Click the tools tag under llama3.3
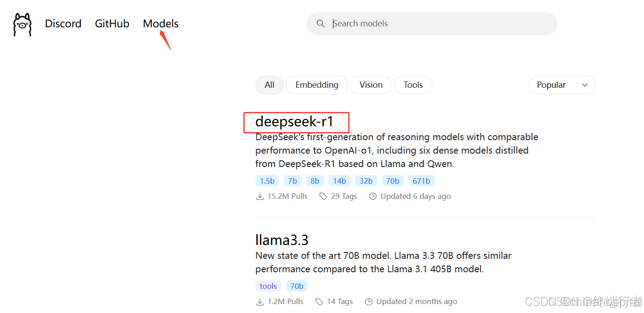Image resolution: width=644 pixels, height=313 pixels. 268,286
